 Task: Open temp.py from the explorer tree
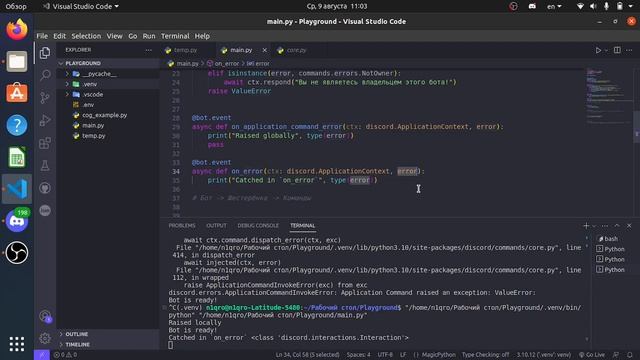click(93, 136)
